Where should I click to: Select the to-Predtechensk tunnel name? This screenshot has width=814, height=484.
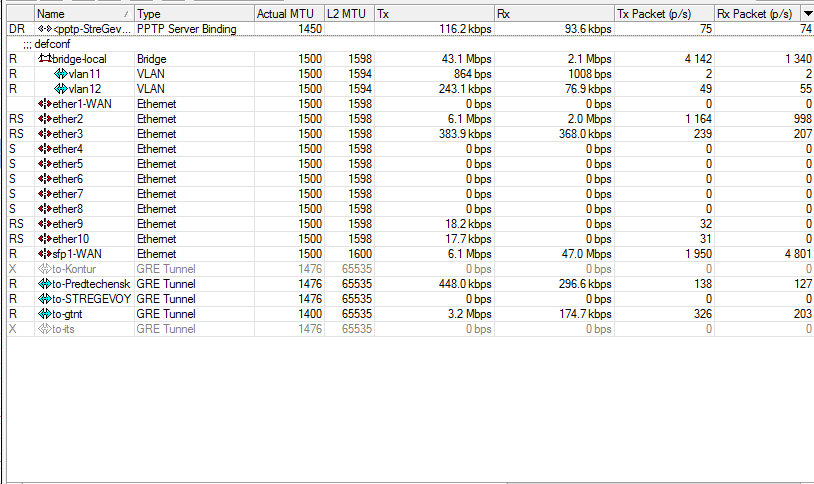[91, 285]
